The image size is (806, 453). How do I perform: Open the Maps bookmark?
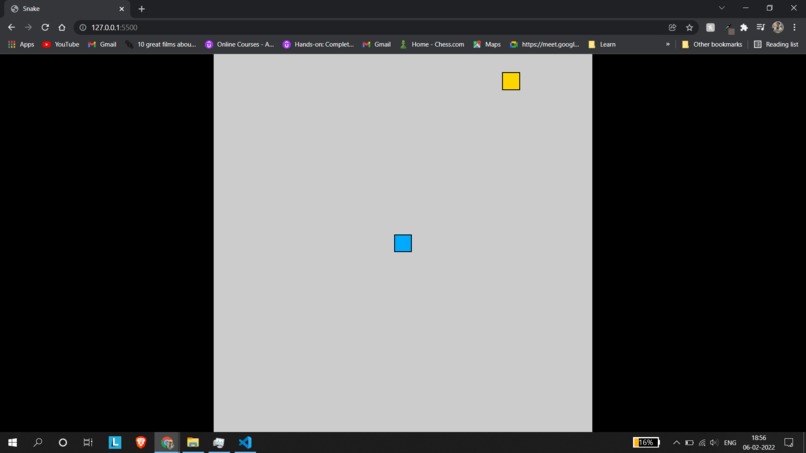point(487,44)
